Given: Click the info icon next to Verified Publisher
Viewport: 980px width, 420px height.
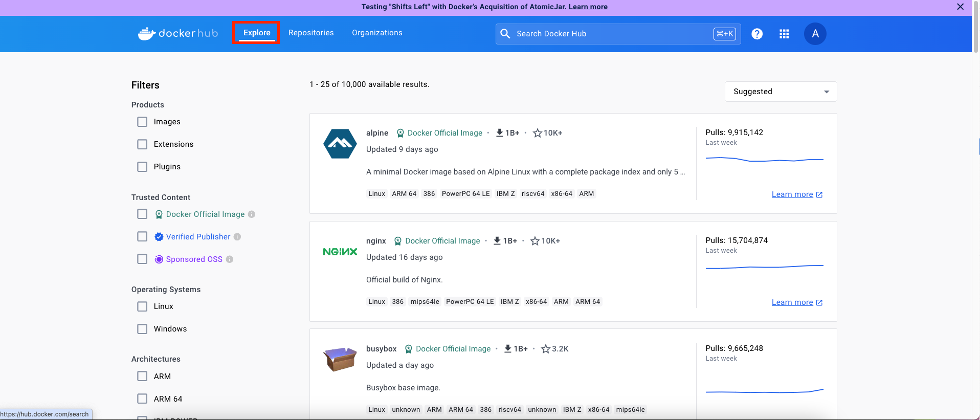Looking at the screenshot, I should (237, 237).
